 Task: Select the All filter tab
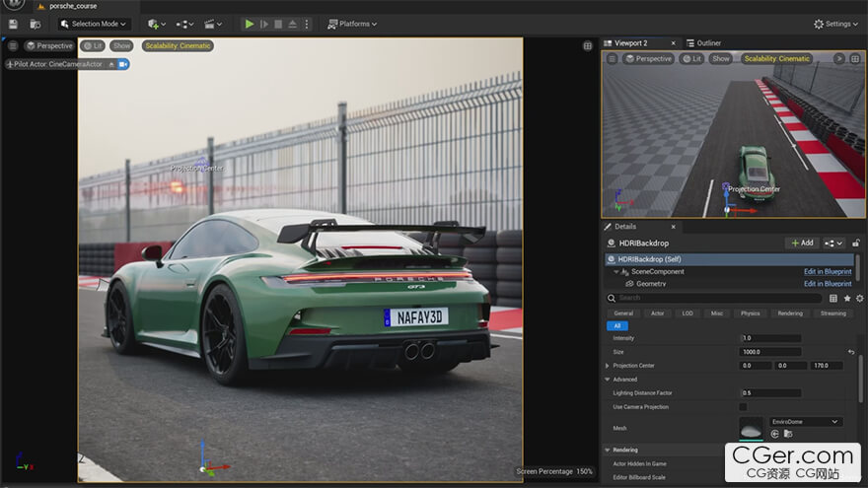(x=617, y=326)
